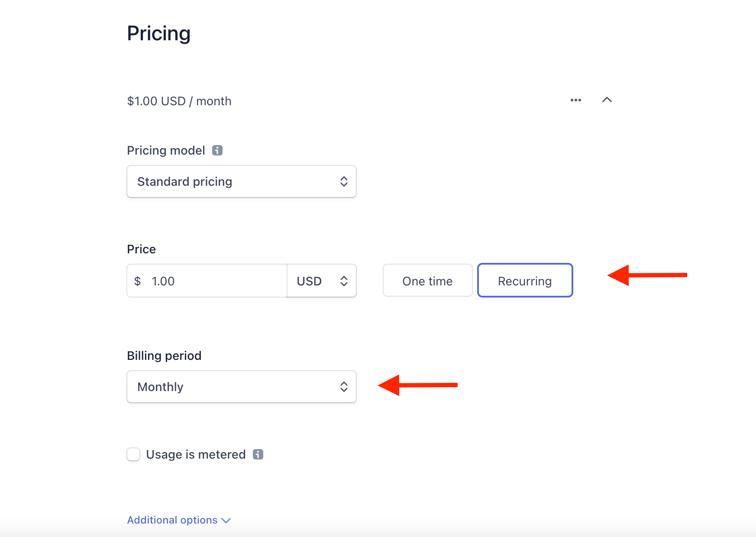This screenshot has height=537, width=756.
Task: Select the Recurring price type
Action: pos(525,281)
